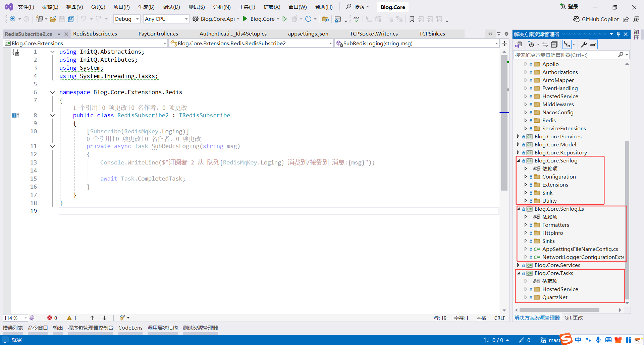The image size is (644, 345).
Task: Click Start Without Debugging outline play icon
Action: [285, 19]
